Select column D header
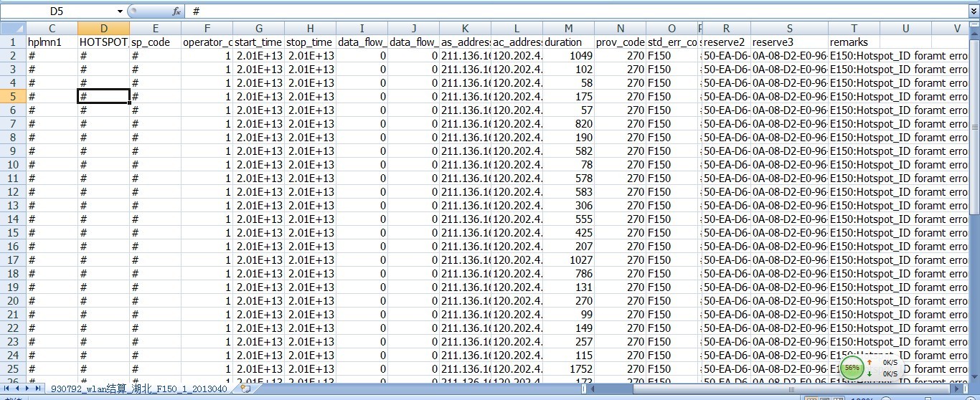 (x=103, y=28)
